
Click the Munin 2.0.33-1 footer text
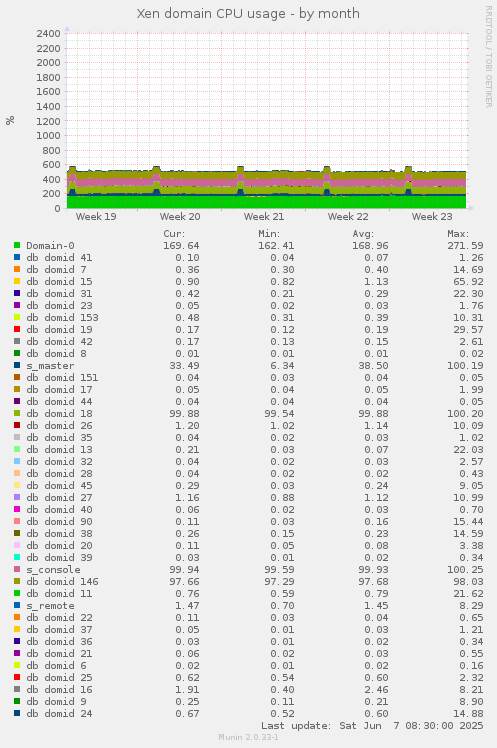pos(248,737)
